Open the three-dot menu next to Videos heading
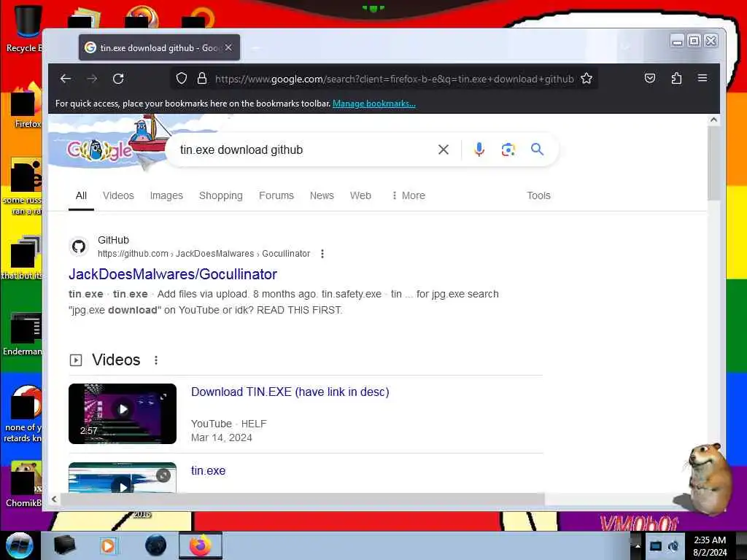747x560 pixels. point(156,360)
